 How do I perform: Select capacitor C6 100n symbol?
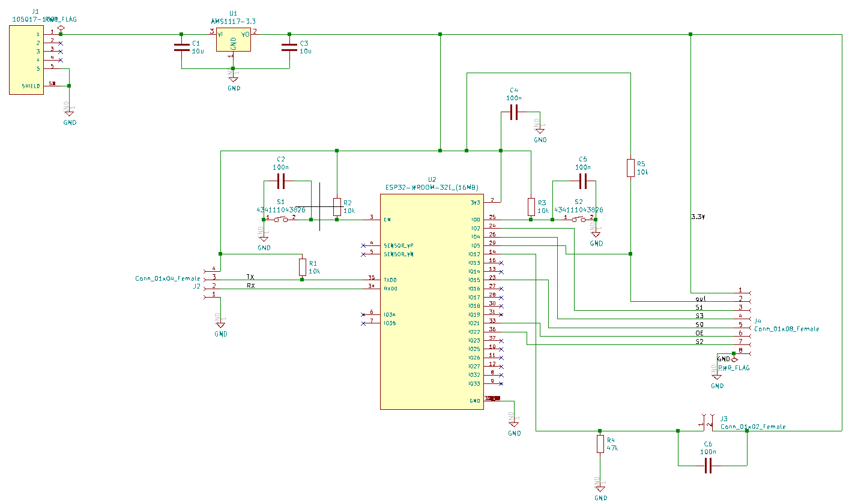708,466
